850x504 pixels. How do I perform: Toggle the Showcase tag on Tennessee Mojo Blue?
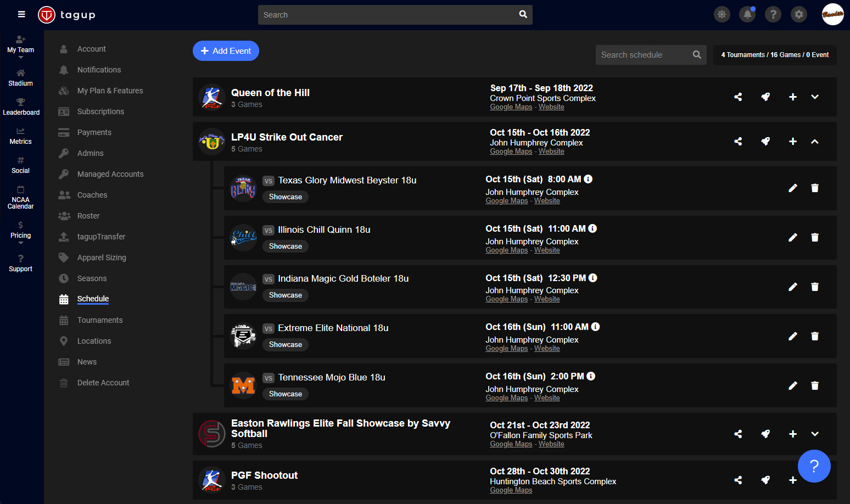pyautogui.click(x=285, y=394)
